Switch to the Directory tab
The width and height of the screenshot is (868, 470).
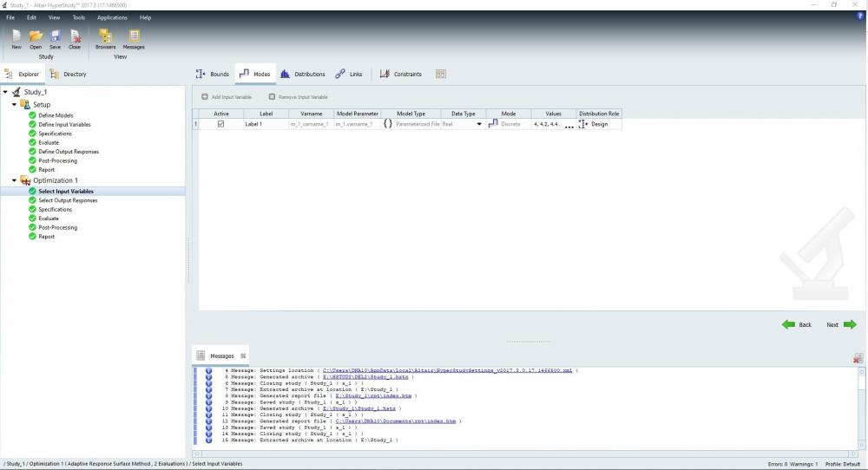[68, 74]
